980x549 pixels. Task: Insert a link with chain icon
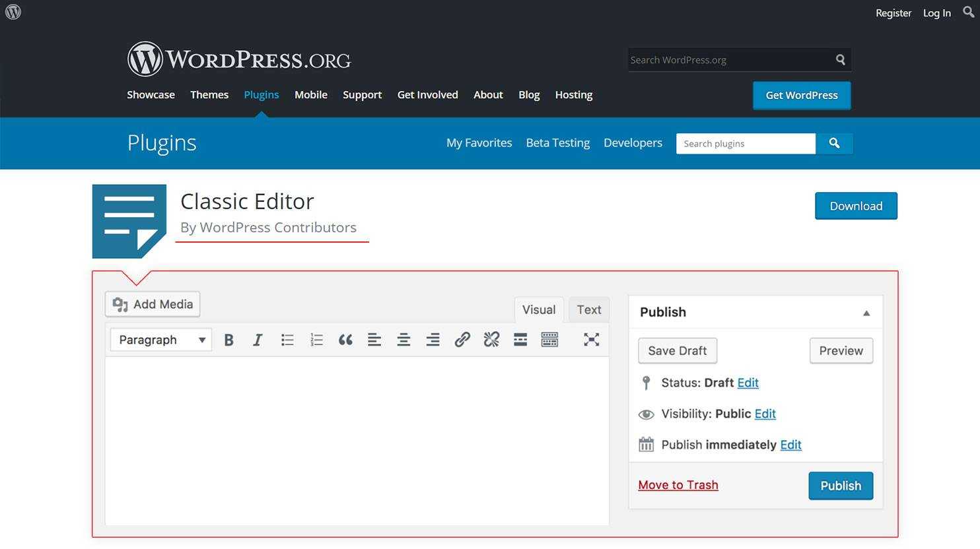462,340
